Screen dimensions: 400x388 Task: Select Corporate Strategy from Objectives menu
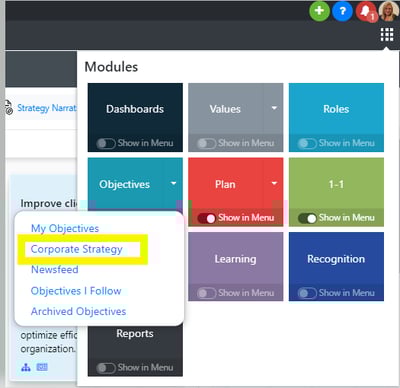77,249
